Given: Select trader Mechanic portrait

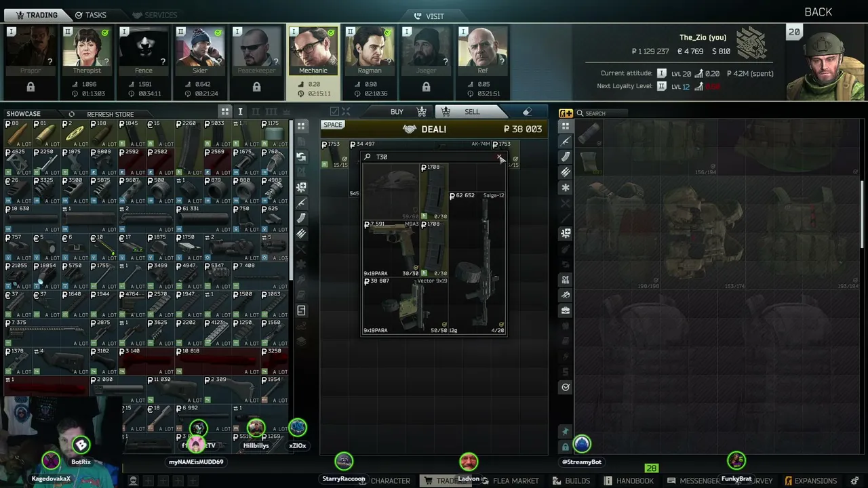Looking at the screenshot, I should tap(313, 51).
